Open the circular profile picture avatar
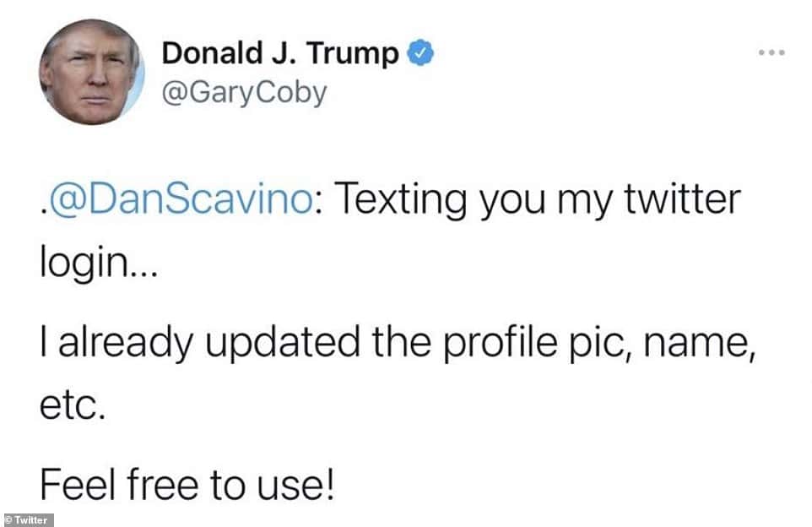Viewport: 812px width, 527px height. (91, 73)
